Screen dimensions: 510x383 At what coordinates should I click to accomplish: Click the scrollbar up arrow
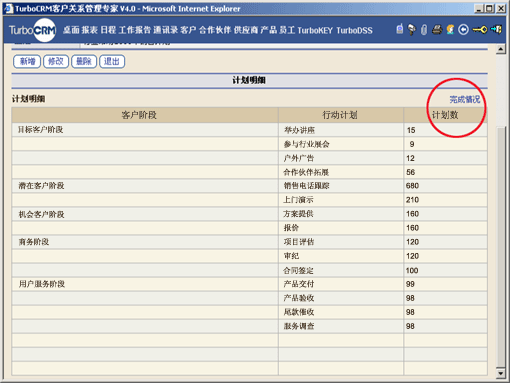pos(501,50)
